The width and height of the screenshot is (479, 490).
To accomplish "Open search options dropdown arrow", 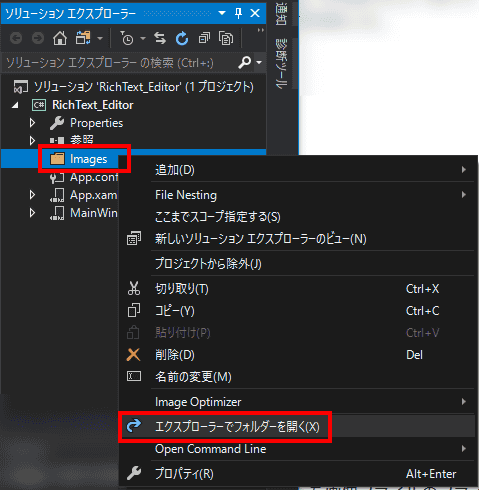I will tap(259, 62).
